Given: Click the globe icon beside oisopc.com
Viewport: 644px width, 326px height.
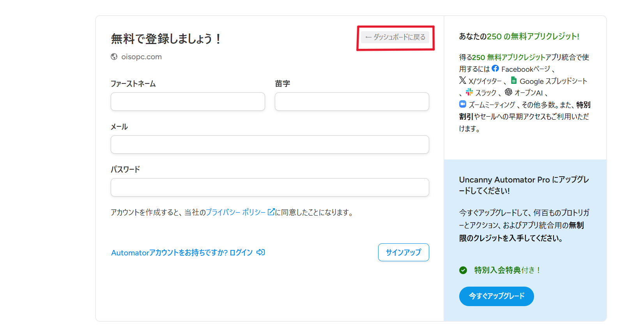Looking at the screenshot, I should (x=114, y=57).
